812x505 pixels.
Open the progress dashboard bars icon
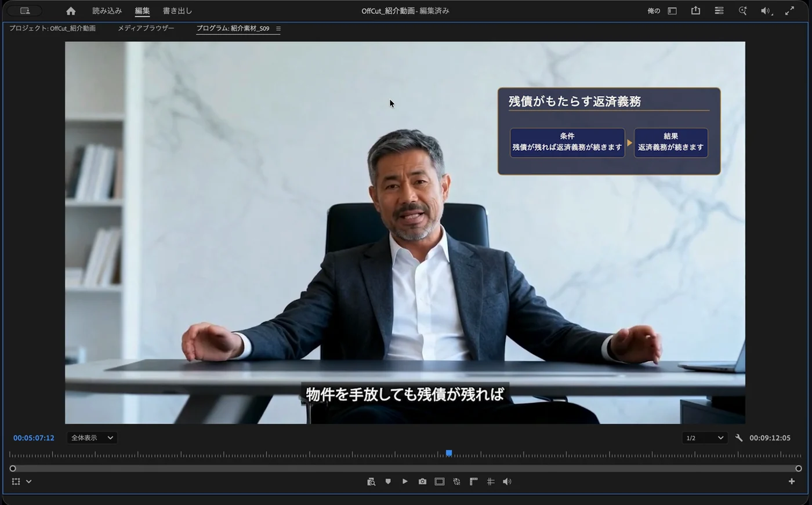tap(719, 10)
